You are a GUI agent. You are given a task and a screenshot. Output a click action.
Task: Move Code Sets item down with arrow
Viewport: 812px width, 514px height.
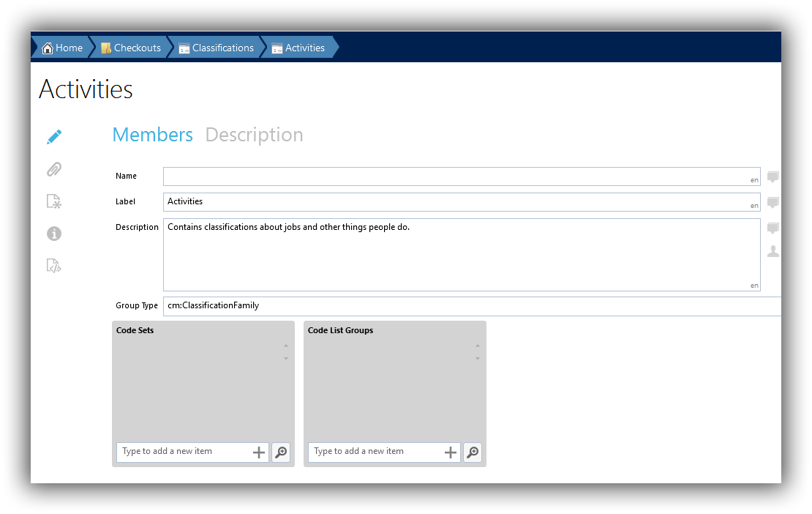286,358
